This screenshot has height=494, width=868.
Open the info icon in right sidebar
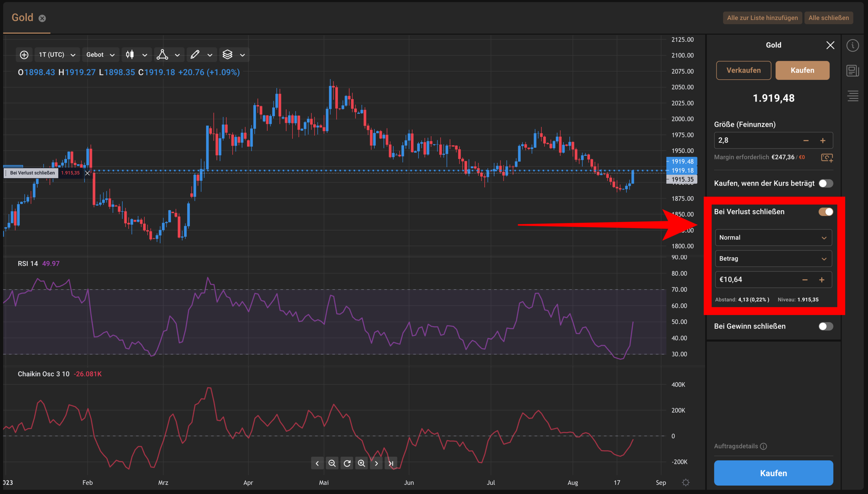tap(852, 45)
